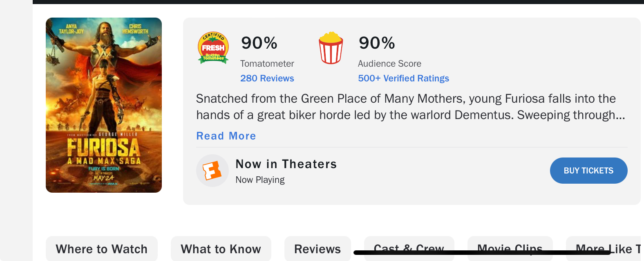Open the 500+ Verified Ratings link
This screenshot has height=261, width=644.
403,78
